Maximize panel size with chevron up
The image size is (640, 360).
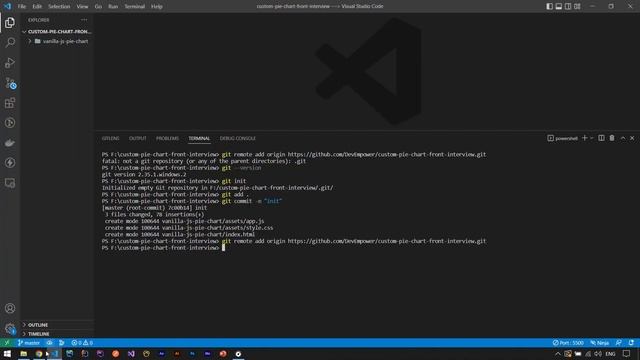pyautogui.click(x=623, y=138)
